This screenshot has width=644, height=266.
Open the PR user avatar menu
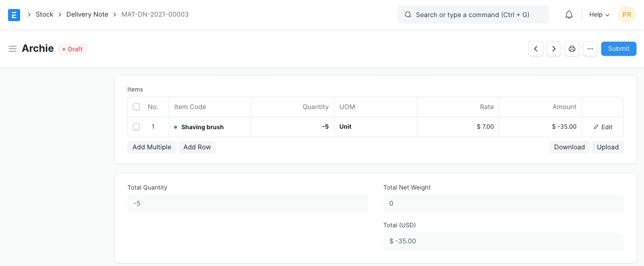[x=626, y=15]
